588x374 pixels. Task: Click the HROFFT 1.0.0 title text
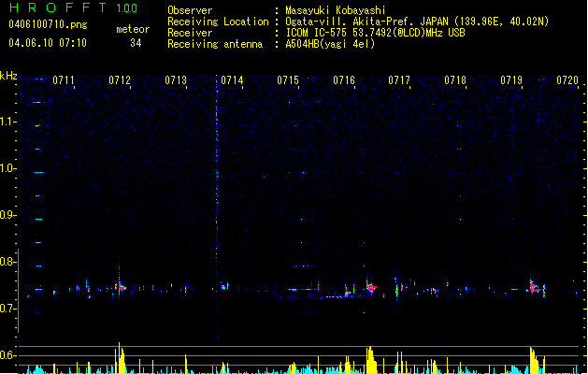tap(73, 7)
